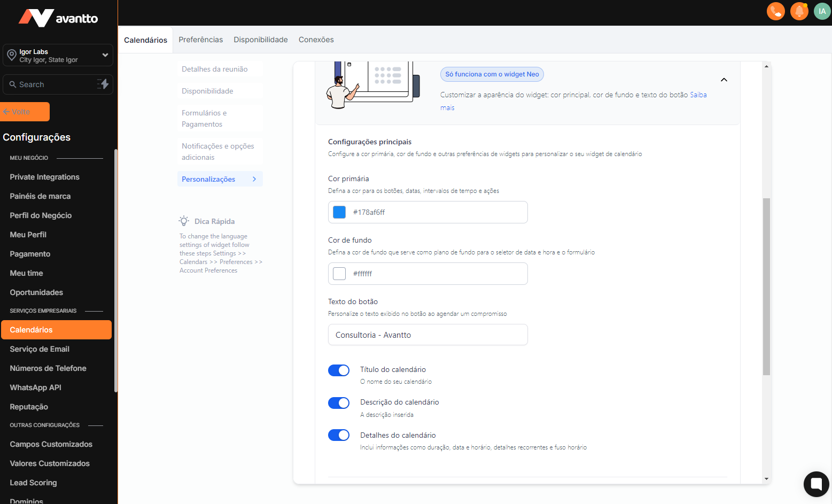The height and width of the screenshot is (504, 832).
Task: Open the Saiba mais link
Action: [x=698, y=95]
